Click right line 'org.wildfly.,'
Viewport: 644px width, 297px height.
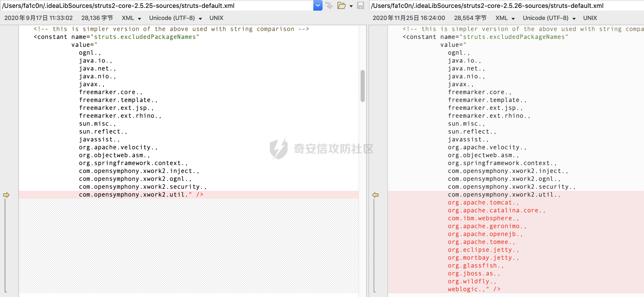(472, 281)
